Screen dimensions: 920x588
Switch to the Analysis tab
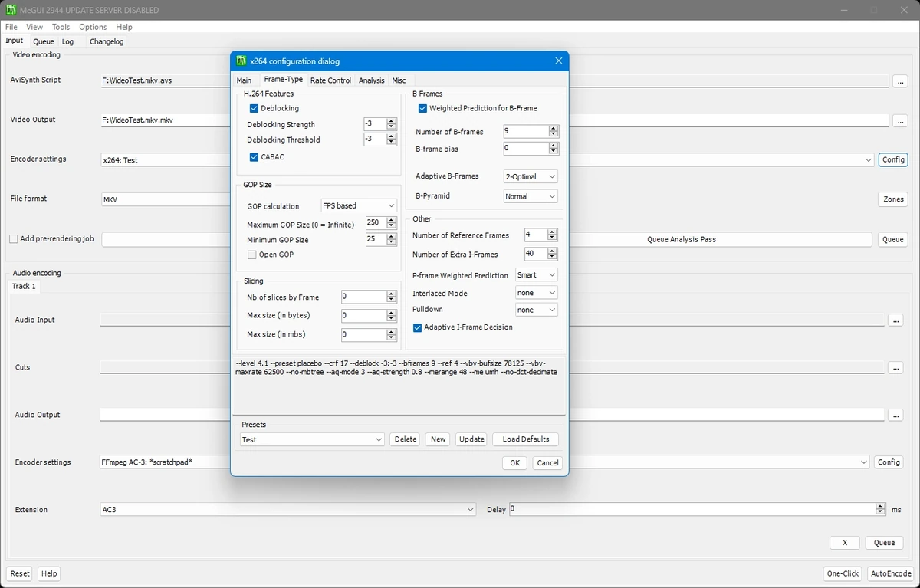click(x=372, y=80)
